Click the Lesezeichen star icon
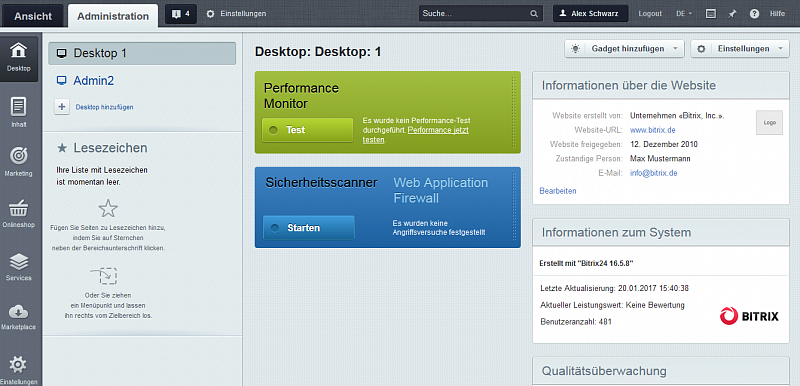800x386 pixels. 62,148
